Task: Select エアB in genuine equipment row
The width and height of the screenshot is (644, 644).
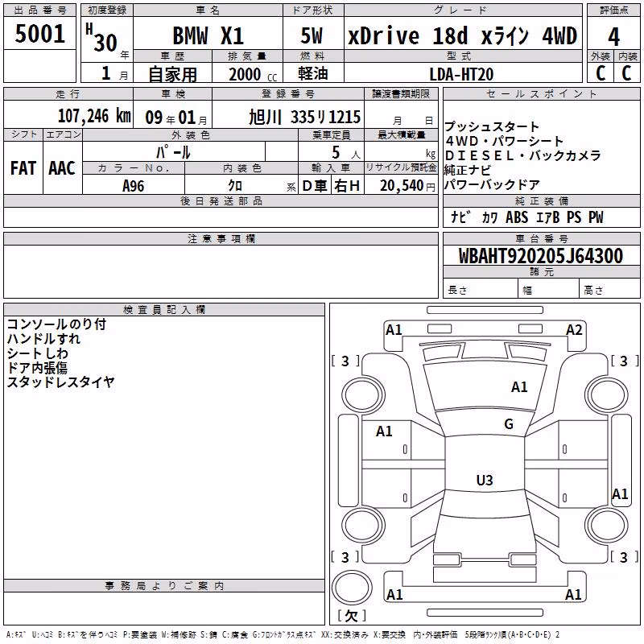Action: pos(548,217)
